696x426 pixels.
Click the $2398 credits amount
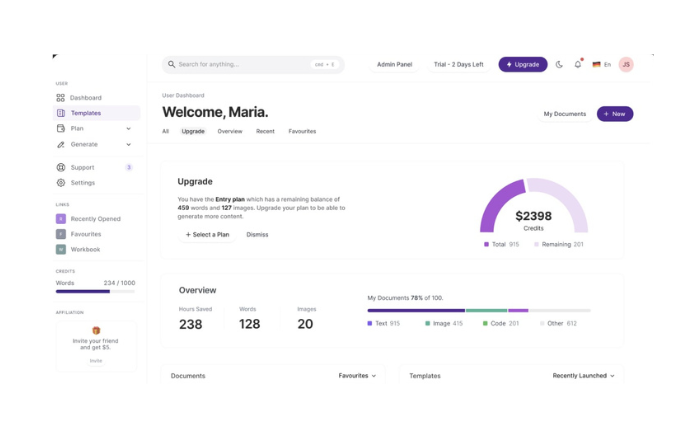tap(534, 216)
